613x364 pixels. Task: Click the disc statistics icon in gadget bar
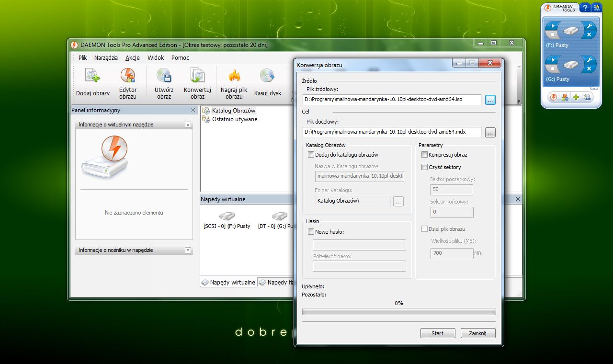[x=587, y=97]
